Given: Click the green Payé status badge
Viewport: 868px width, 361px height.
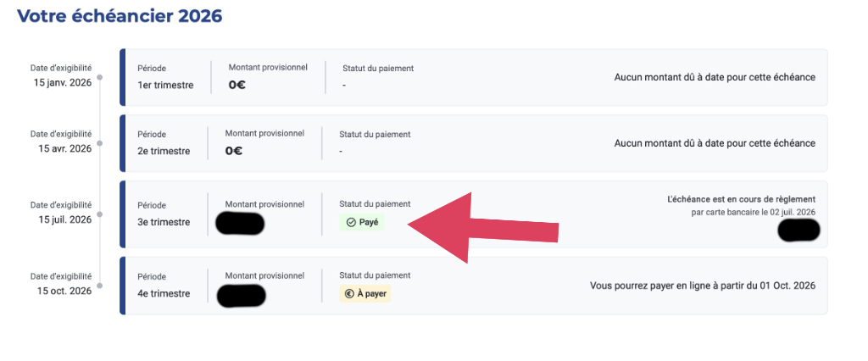Looking at the screenshot, I should [x=361, y=223].
